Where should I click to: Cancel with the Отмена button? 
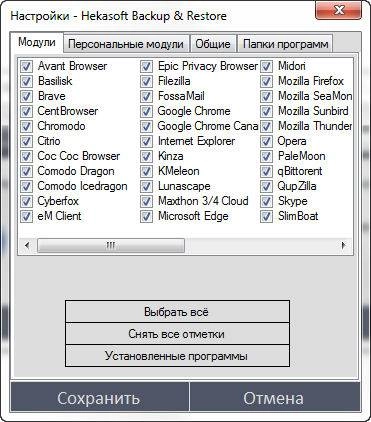coord(275,398)
